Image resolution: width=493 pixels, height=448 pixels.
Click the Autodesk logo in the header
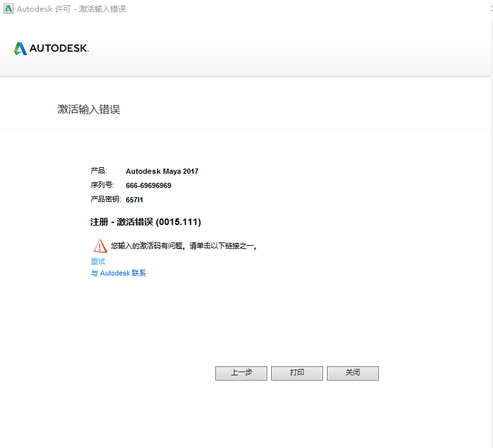click(x=51, y=49)
